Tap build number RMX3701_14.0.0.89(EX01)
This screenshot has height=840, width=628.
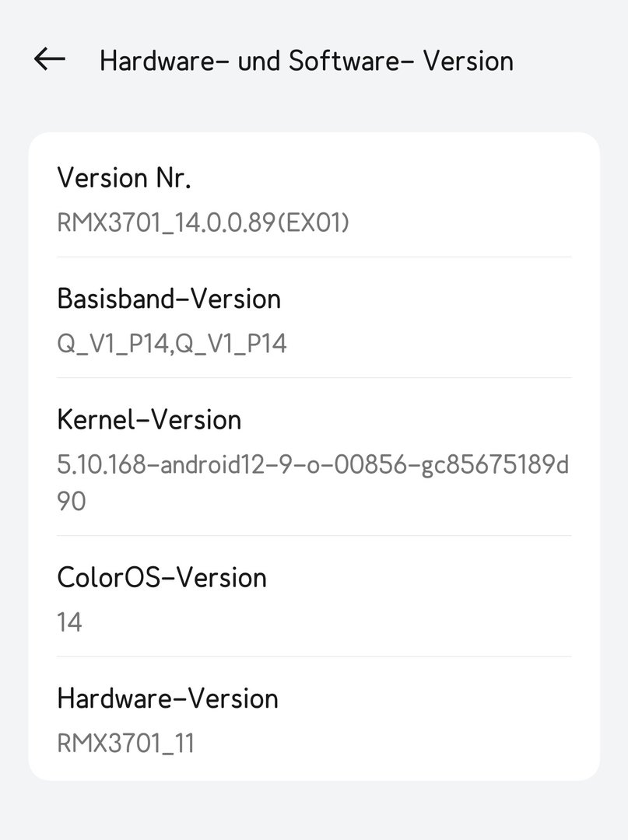pos(203,223)
